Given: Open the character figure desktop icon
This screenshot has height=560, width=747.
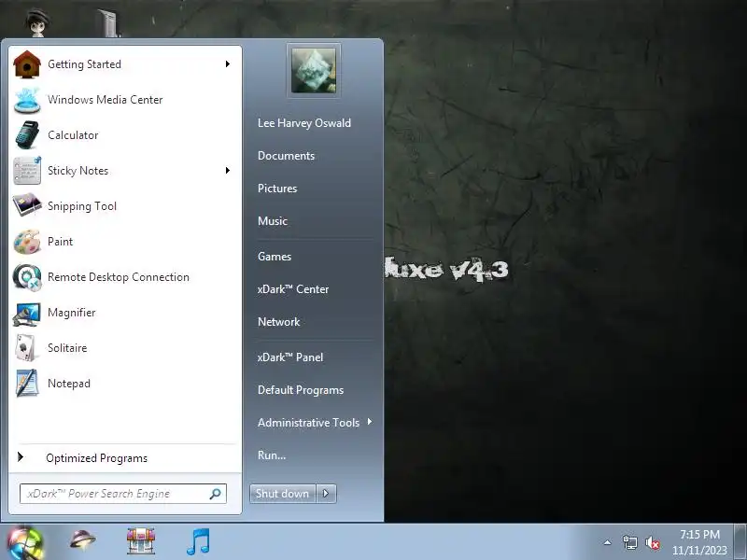Looking at the screenshot, I should point(37,21).
